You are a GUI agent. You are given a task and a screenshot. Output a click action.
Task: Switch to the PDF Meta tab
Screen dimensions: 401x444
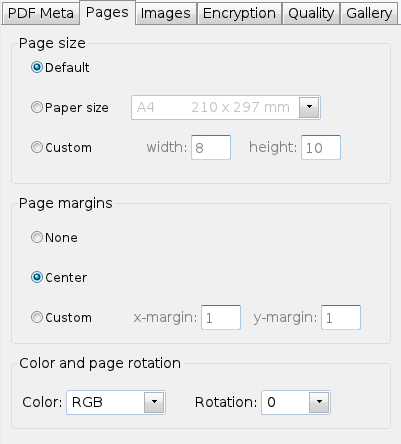tap(41, 13)
